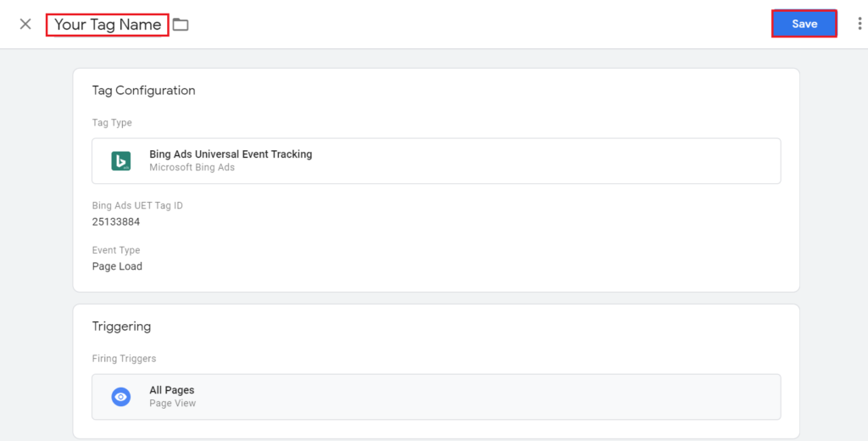The image size is (868, 441).
Task: Click the Triggering section heading
Action: click(121, 327)
